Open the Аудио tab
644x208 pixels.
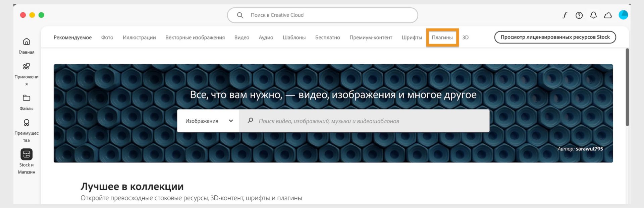(x=266, y=38)
